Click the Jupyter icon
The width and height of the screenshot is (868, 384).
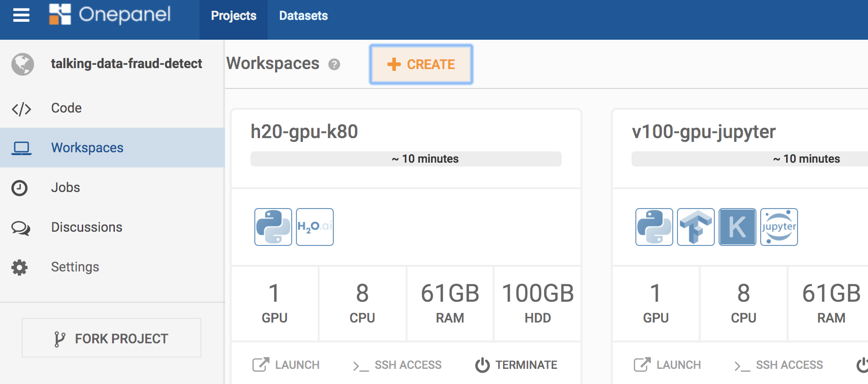point(779,227)
